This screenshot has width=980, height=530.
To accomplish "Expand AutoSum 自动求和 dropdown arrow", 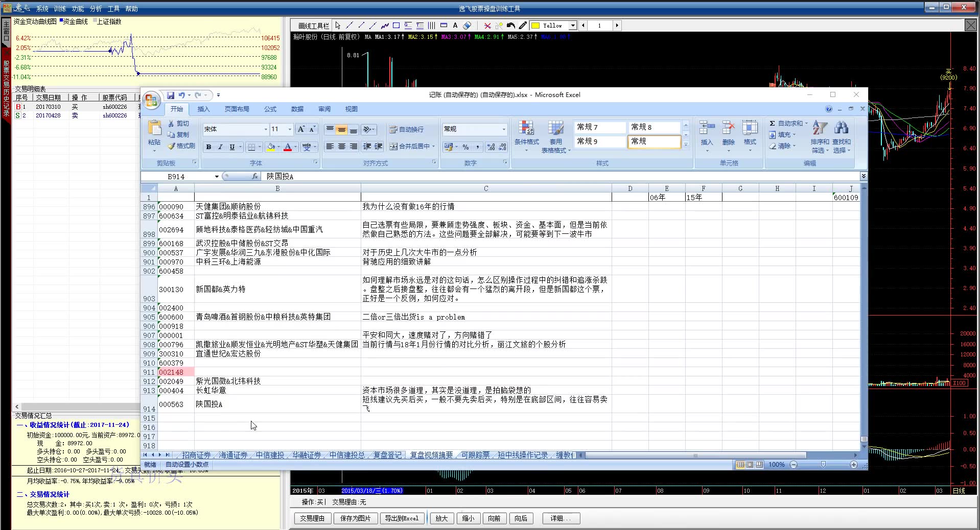I will pyautogui.click(x=806, y=124).
